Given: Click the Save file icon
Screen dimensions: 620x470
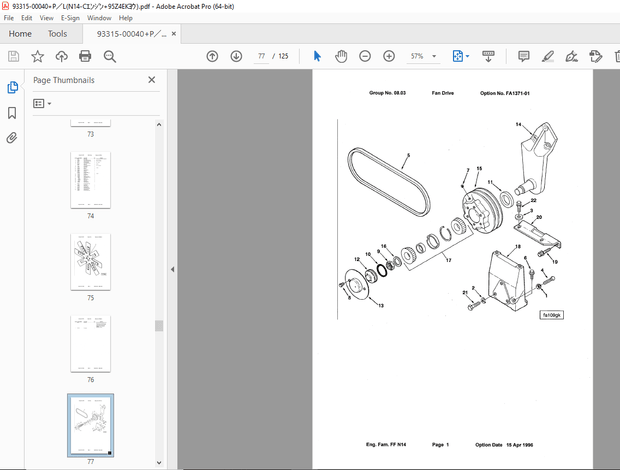Looking at the screenshot, I should (13, 56).
